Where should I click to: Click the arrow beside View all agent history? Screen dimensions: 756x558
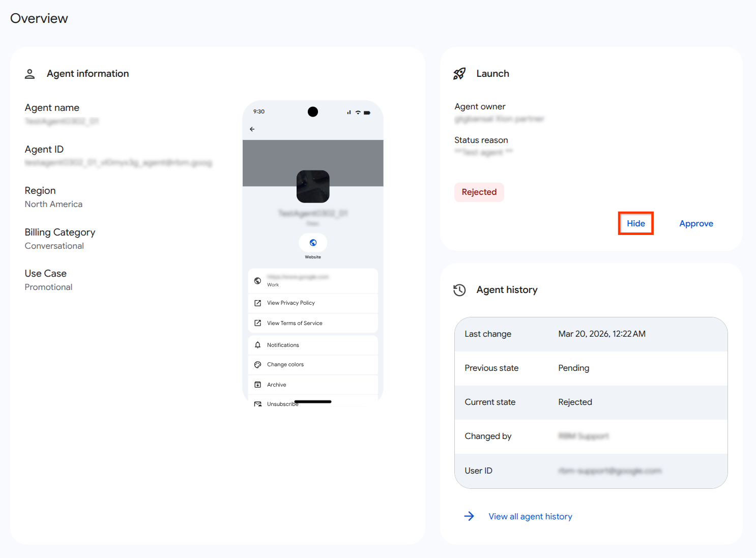point(469,516)
